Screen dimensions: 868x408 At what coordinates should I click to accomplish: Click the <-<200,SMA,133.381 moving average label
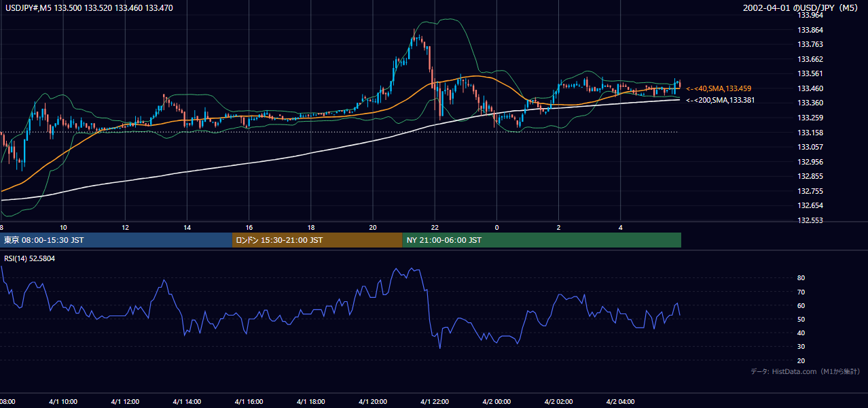point(720,100)
